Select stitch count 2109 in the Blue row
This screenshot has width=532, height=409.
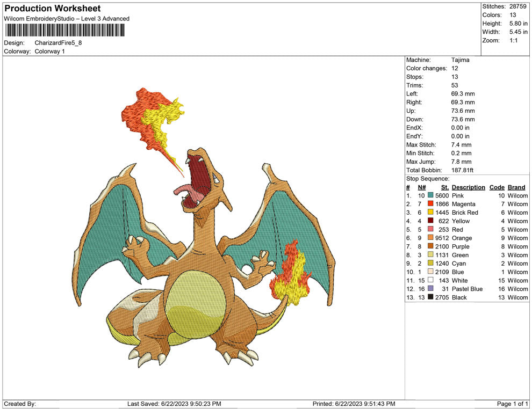(442, 272)
